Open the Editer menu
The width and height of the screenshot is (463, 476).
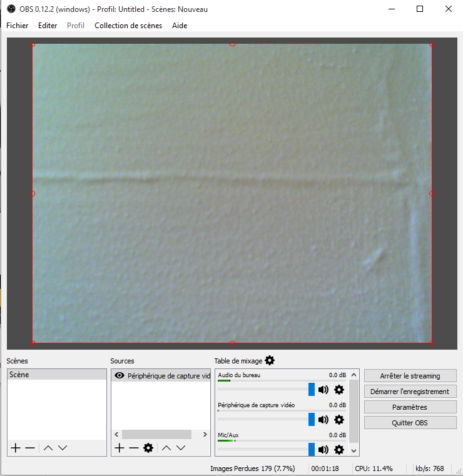pos(48,26)
